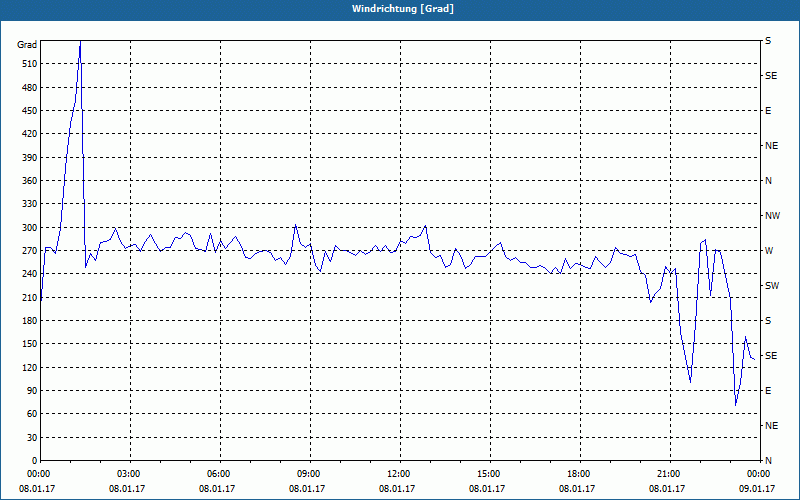
Task: Select the E compass label level with 90
Action: click(x=768, y=391)
